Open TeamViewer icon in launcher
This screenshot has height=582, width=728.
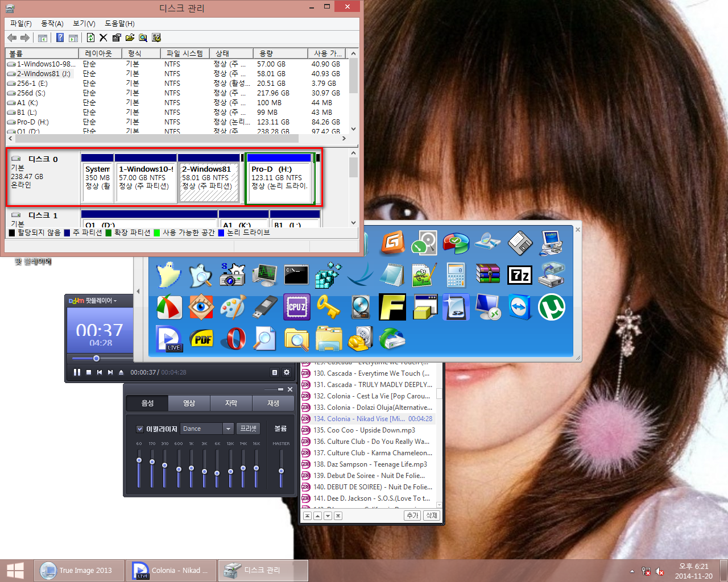519,307
